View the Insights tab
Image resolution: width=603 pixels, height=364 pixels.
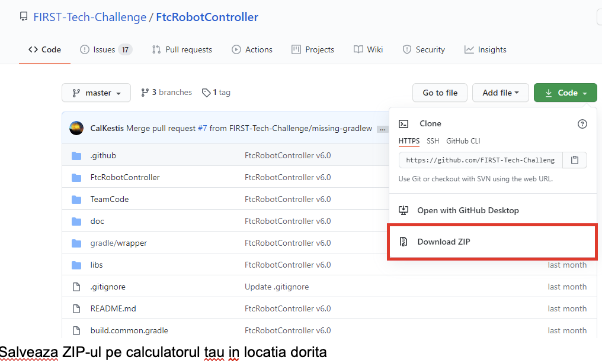tap(485, 50)
